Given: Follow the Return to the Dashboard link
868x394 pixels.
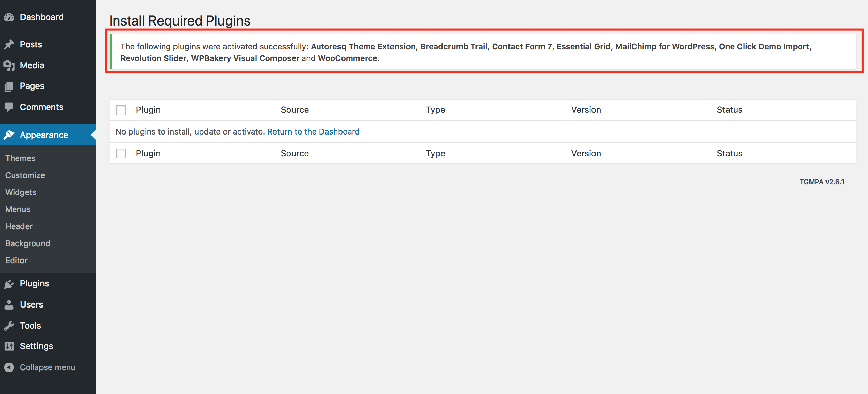Looking at the screenshot, I should tap(313, 132).
